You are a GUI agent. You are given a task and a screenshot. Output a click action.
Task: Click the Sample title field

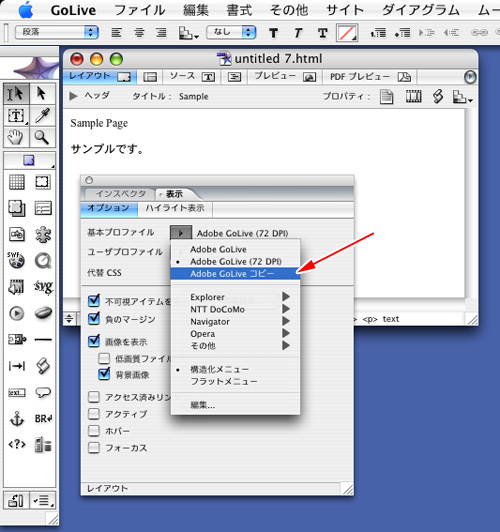[x=194, y=96]
